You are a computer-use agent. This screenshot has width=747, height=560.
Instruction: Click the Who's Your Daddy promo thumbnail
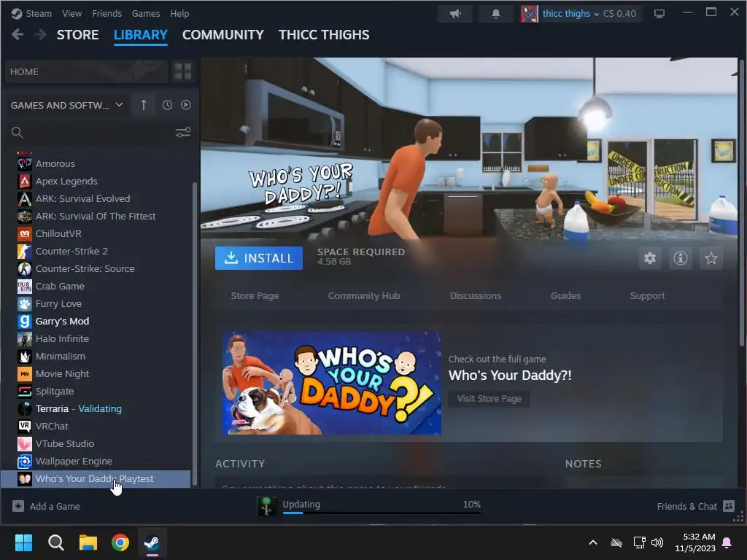point(332,384)
